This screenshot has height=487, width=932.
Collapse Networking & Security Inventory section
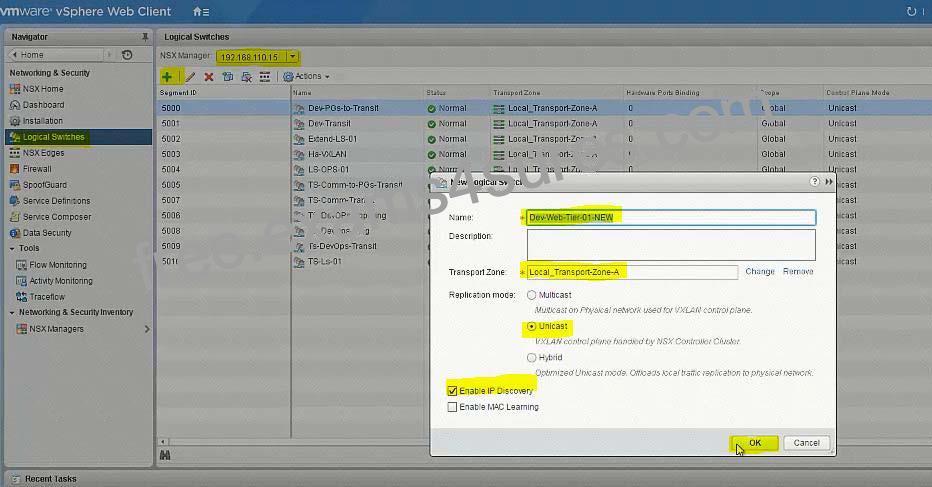(x=12, y=312)
